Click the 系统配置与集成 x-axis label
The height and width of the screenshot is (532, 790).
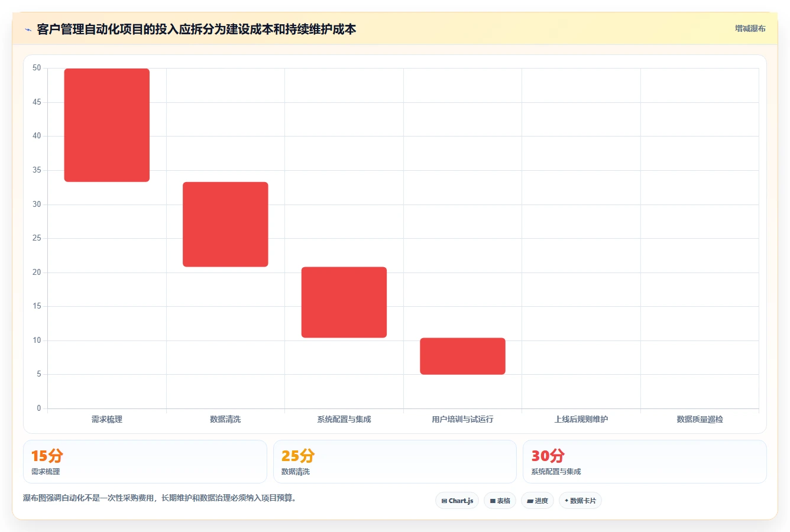pyautogui.click(x=344, y=419)
